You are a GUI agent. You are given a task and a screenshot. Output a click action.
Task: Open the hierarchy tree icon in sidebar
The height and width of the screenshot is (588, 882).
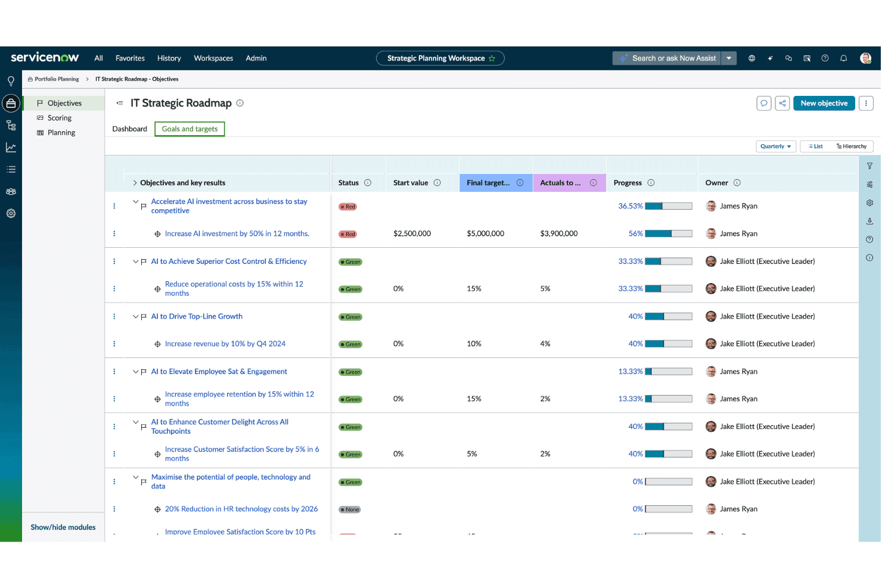(x=11, y=125)
